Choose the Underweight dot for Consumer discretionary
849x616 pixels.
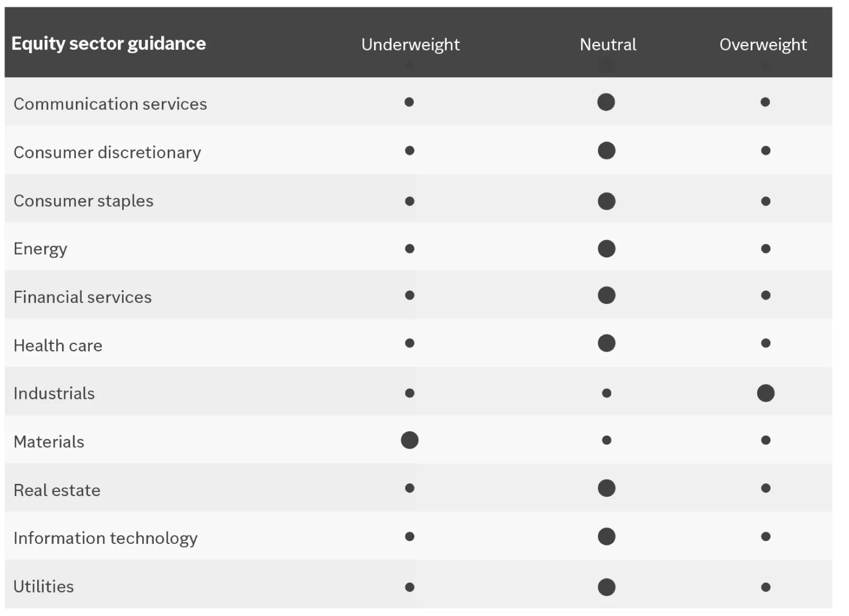coord(410,151)
